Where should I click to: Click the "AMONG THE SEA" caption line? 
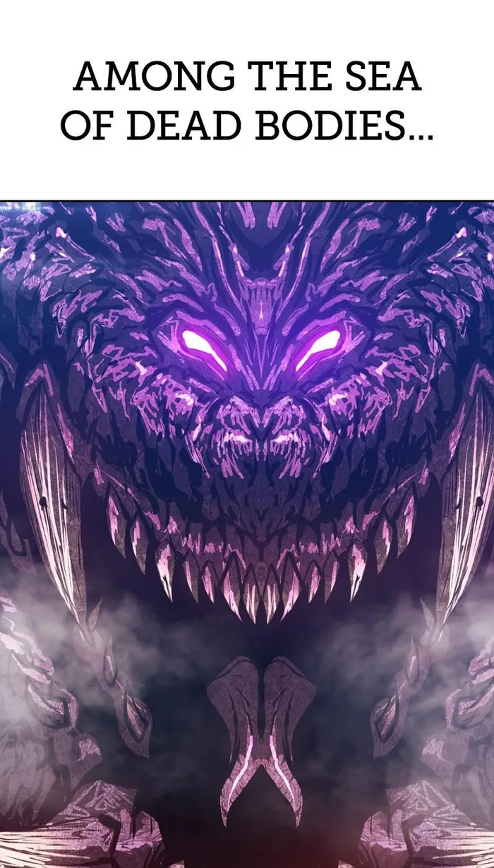(x=247, y=77)
